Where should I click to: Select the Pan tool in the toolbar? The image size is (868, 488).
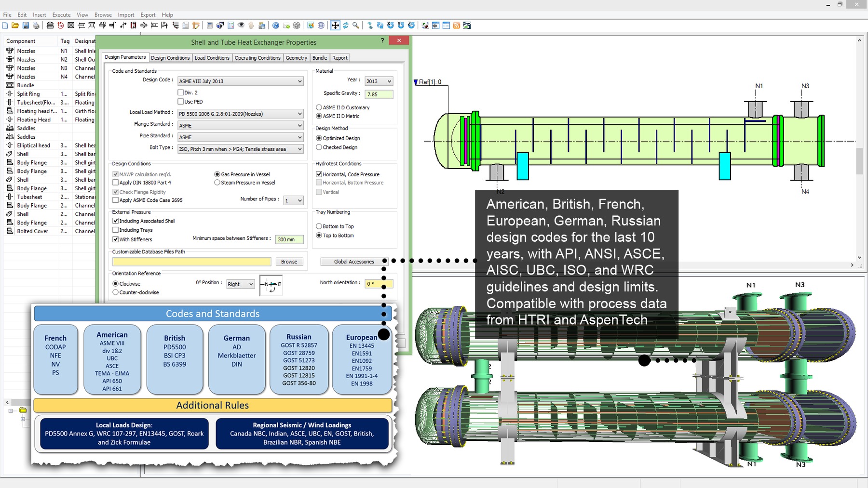(x=335, y=25)
